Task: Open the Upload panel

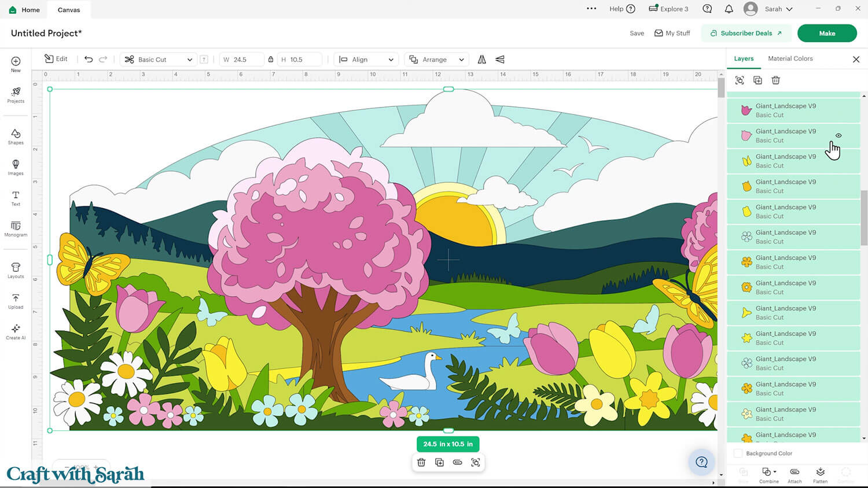Action: (x=16, y=301)
